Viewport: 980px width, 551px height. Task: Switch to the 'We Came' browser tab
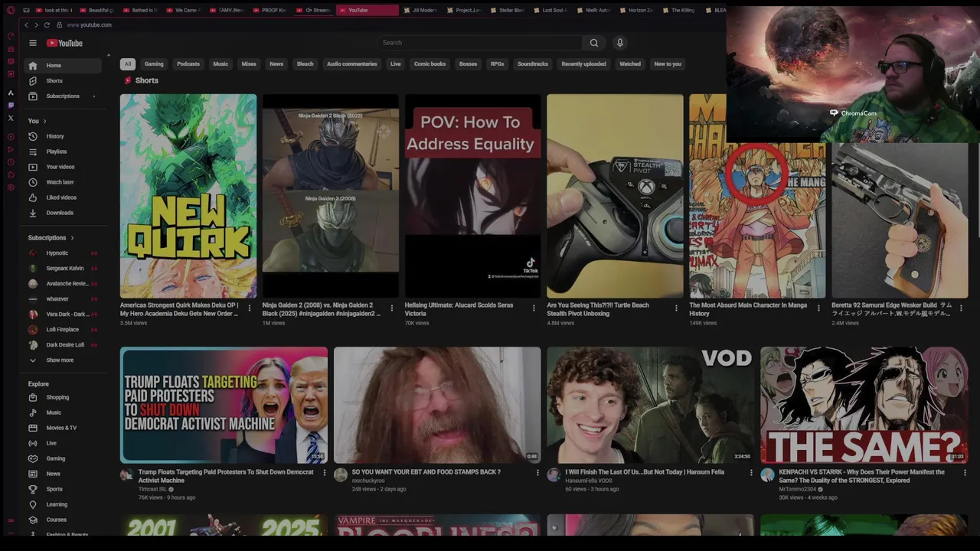(184, 10)
